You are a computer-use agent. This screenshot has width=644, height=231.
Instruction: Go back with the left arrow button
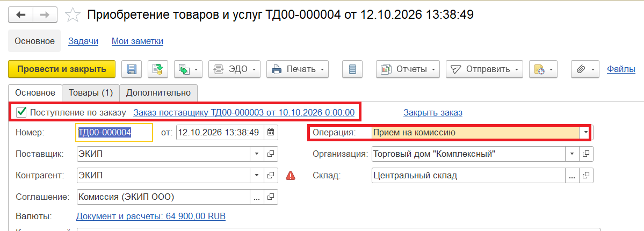click(20, 15)
